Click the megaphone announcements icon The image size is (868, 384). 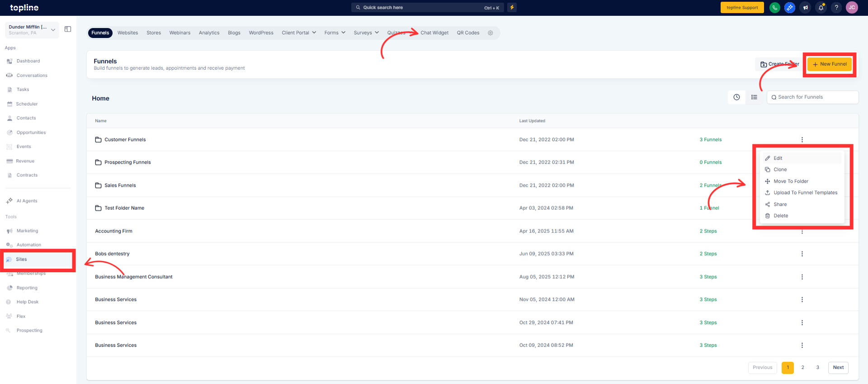(x=805, y=8)
